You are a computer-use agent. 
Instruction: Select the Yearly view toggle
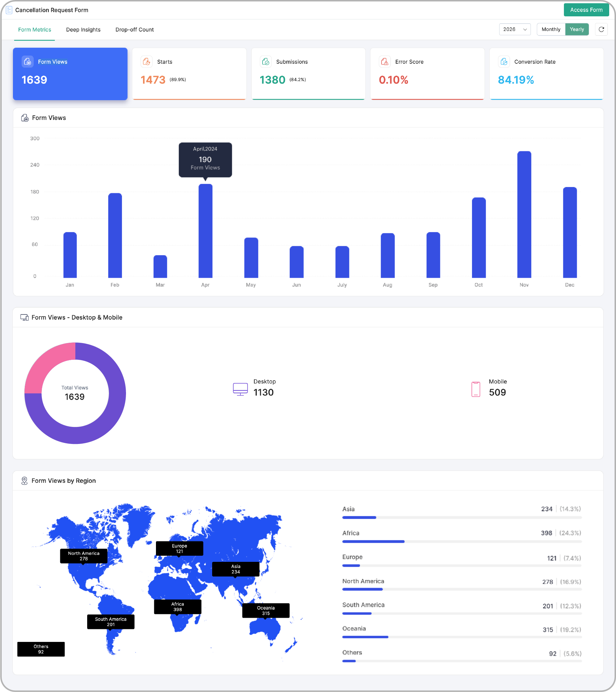577,29
